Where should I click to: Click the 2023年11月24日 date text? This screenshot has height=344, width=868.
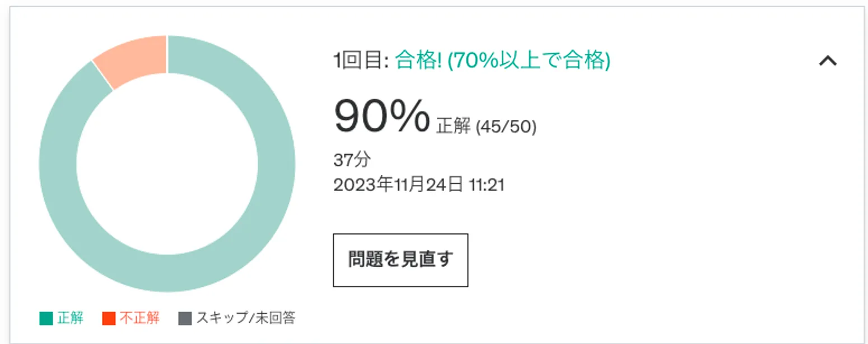coord(398,184)
